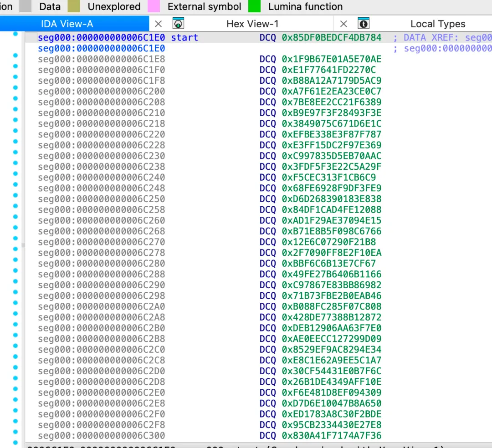Select value 0x95CB2334430E27E8

click(x=331, y=425)
